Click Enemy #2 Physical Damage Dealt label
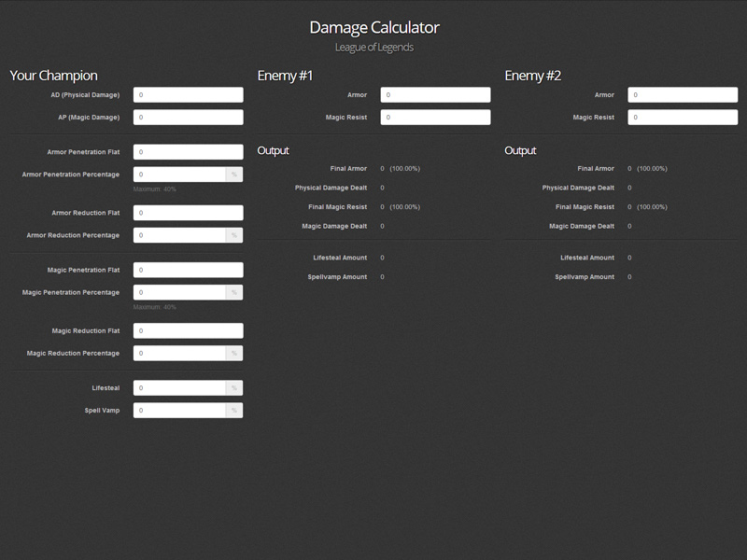Viewport: 747px width, 560px height. point(578,188)
